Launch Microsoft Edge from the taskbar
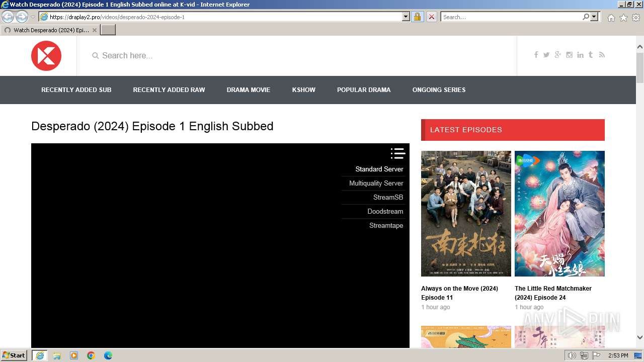The image size is (644, 362). tap(108, 355)
